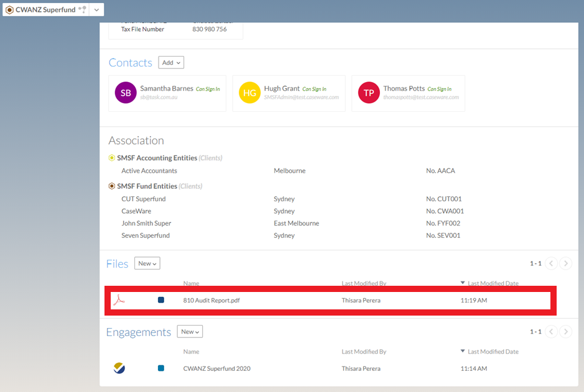The image size is (584, 392).
Task: Click the CWANZ Superfund hexagon entity icon
Action: pos(10,10)
